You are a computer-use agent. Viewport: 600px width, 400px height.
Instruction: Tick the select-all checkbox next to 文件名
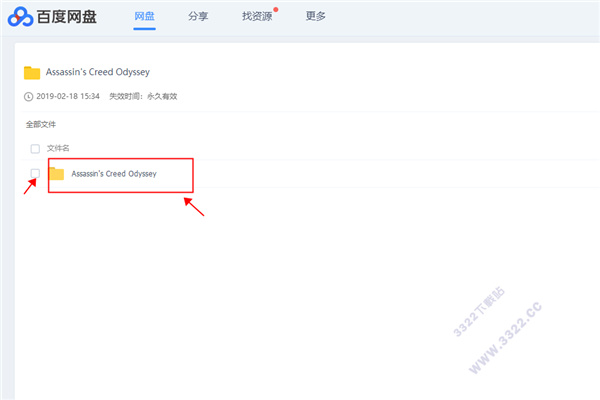point(35,149)
